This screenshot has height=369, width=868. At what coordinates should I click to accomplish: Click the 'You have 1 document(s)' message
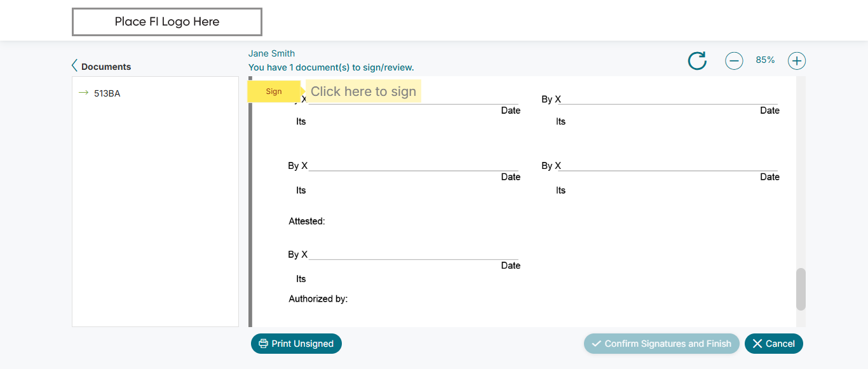pos(331,67)
